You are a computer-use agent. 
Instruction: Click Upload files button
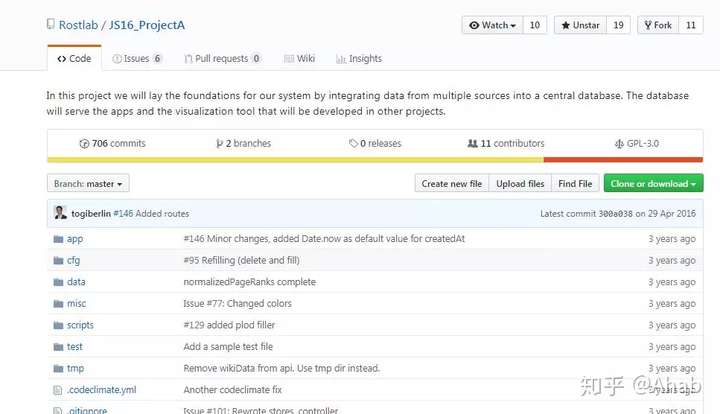click(520, 184)
